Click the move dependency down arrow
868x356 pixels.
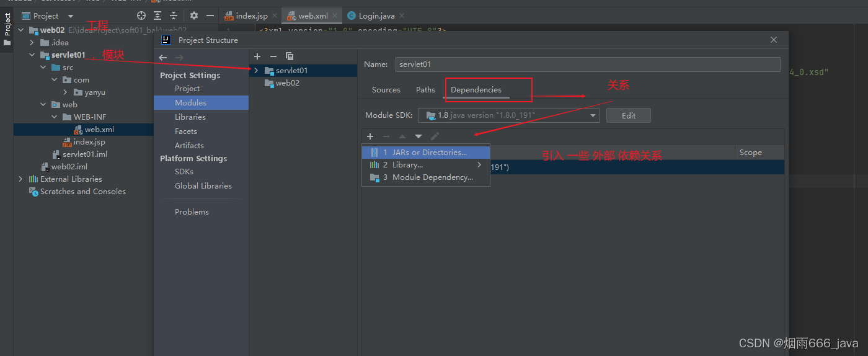coord(418,136)
